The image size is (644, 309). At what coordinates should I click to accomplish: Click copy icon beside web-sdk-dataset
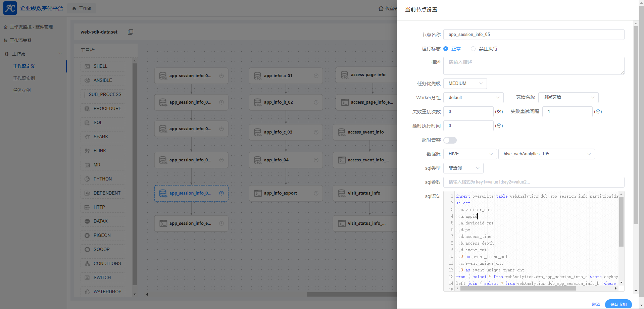click(x=131, y=32)
